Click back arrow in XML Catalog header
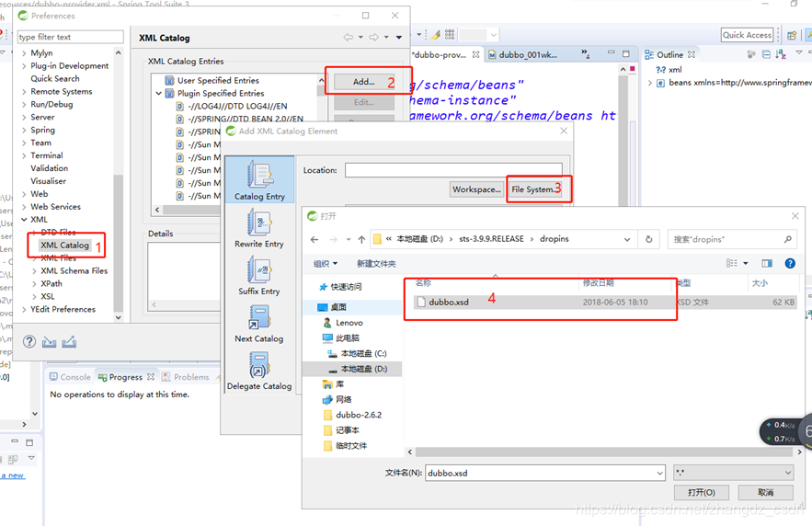The image size is (812, 526). 348,38
